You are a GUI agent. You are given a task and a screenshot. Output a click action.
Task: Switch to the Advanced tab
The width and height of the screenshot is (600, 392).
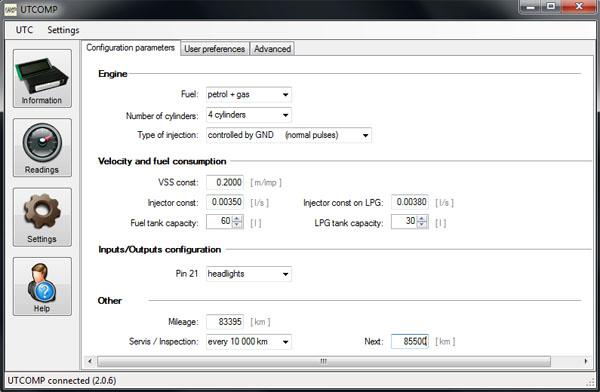[x=272, y=49]
